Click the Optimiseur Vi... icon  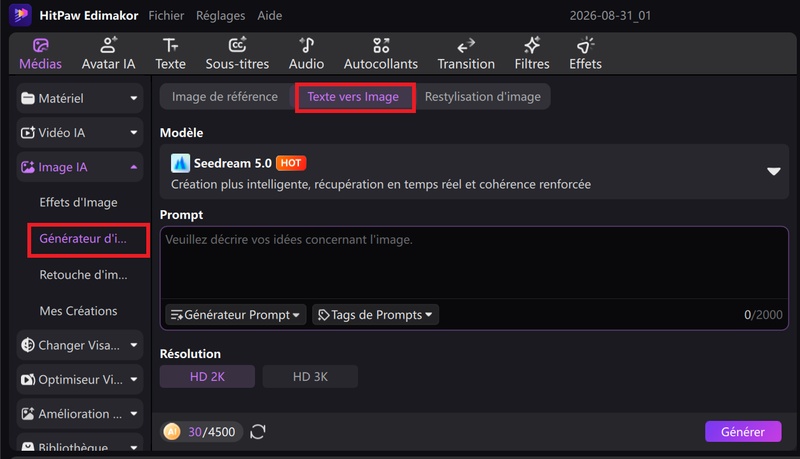coord(28,379)
